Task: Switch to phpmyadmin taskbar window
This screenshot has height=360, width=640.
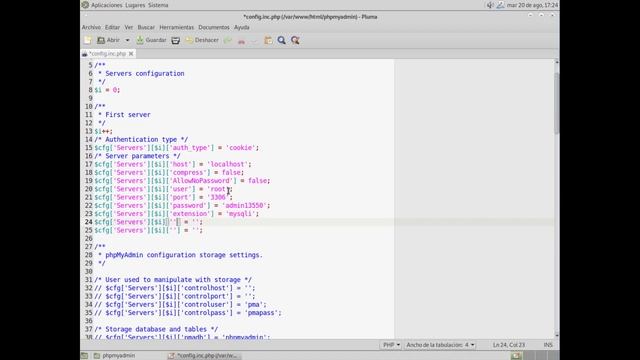Action: pyautogui.click(x=114, y=356)
